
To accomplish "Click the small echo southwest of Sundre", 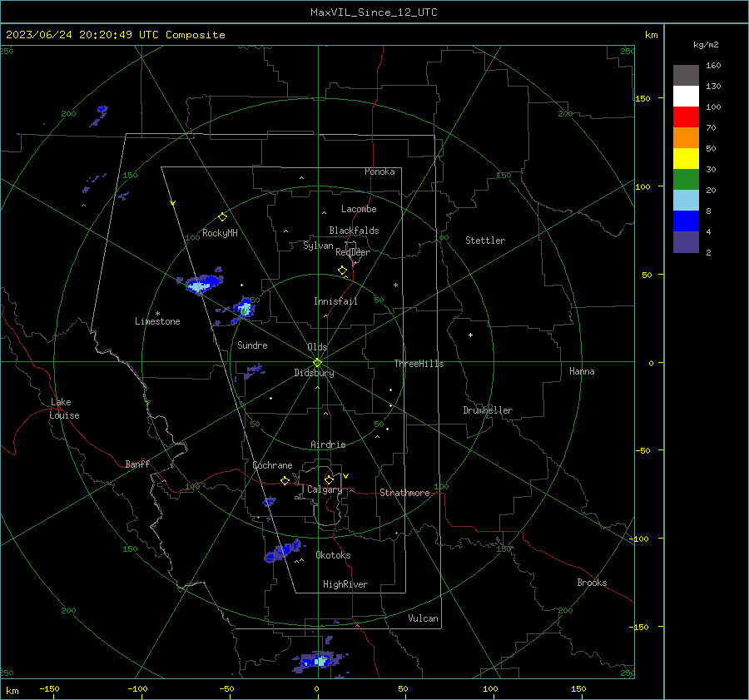I will (x=253, y=370).
